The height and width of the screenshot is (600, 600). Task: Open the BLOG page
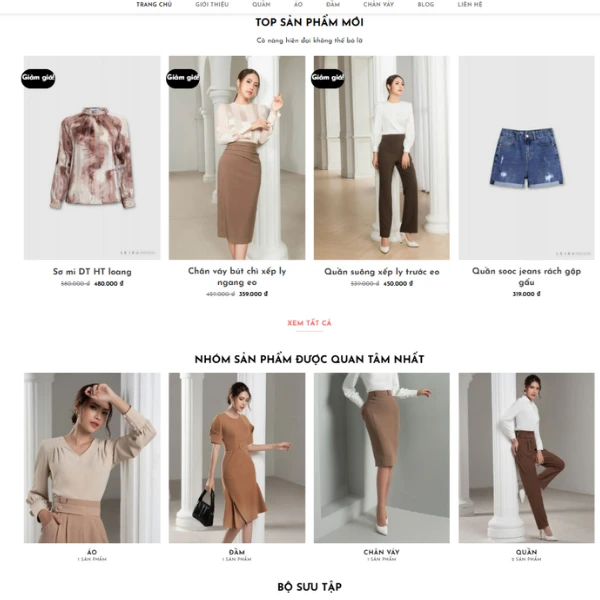coord(426,5)
